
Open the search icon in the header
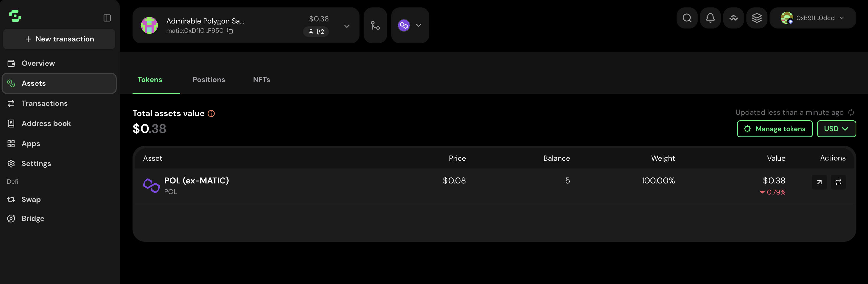pyautogui.click(x=687, y=18)
